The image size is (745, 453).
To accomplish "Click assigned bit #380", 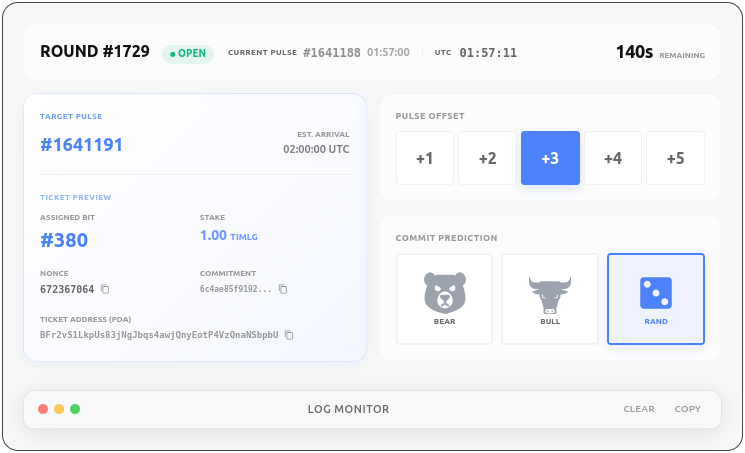I will tap(64, 241).
